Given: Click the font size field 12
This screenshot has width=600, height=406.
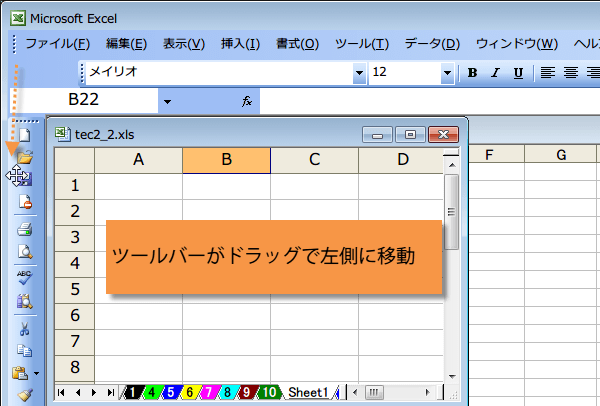Looking at the screenshot, I should tap(405, 73).
